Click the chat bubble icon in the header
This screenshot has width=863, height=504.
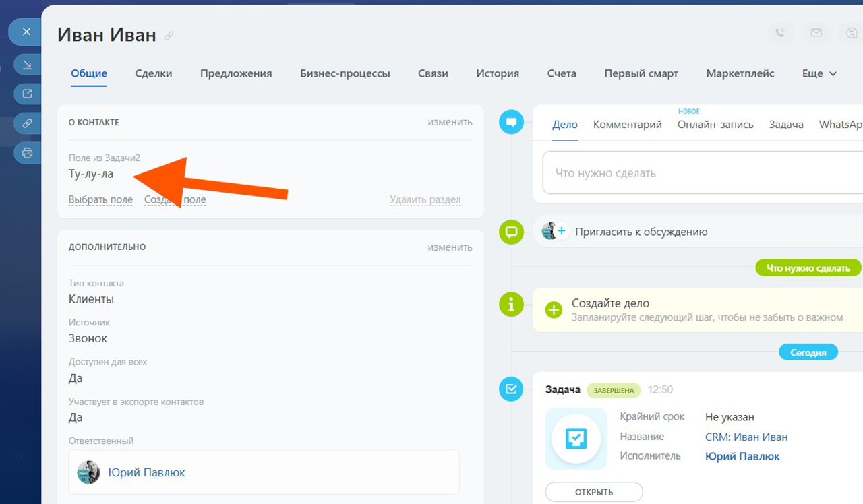[852, 32]
